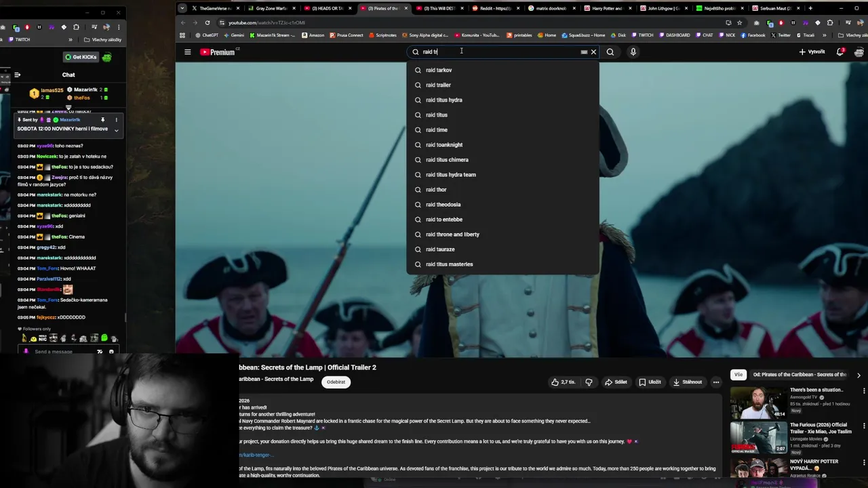This screenshot has height=488, width=868.
Task: Open YouTube notifications bell
Action: click(840, 52)
